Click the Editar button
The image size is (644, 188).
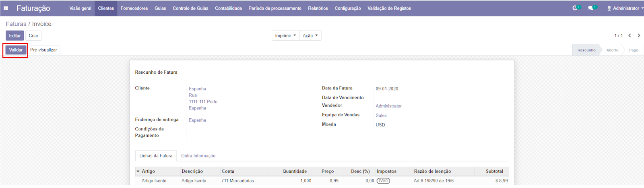pos(15,35)
